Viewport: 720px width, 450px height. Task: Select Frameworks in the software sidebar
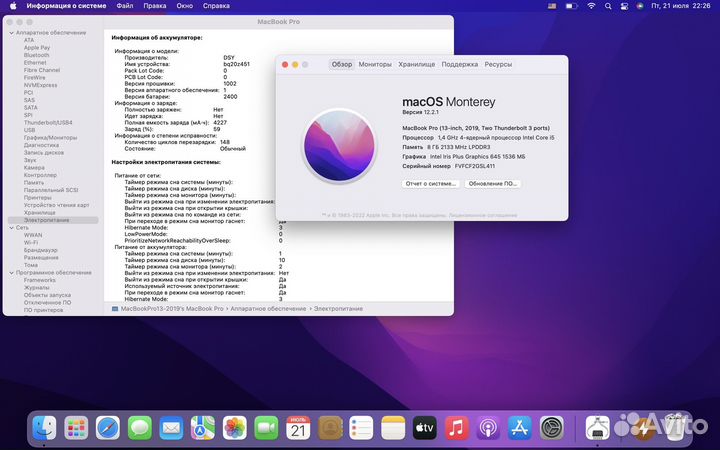point(39,280)
